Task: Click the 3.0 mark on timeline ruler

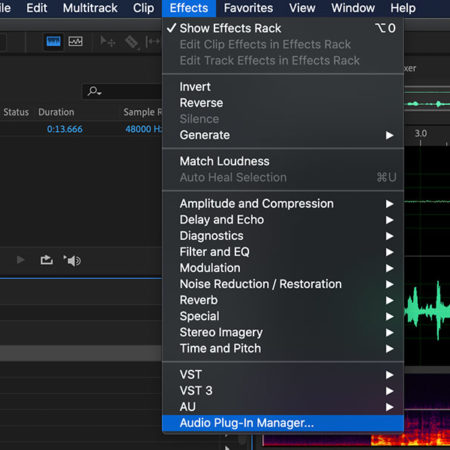Action: coord(421,134)
